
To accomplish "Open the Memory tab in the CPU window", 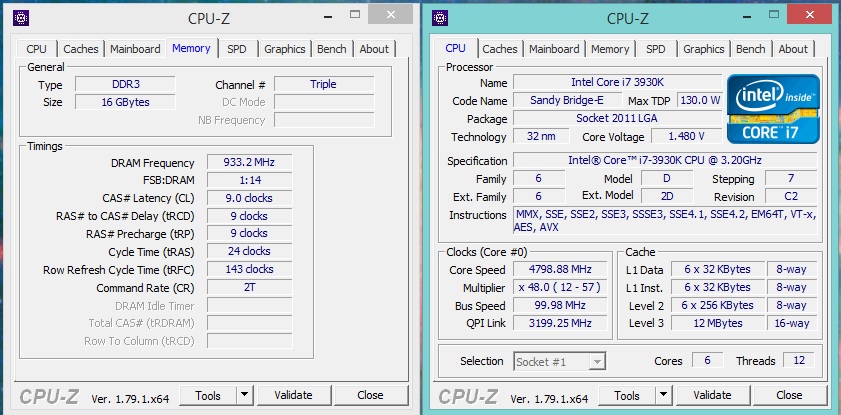I will click(x=610, y=49).
